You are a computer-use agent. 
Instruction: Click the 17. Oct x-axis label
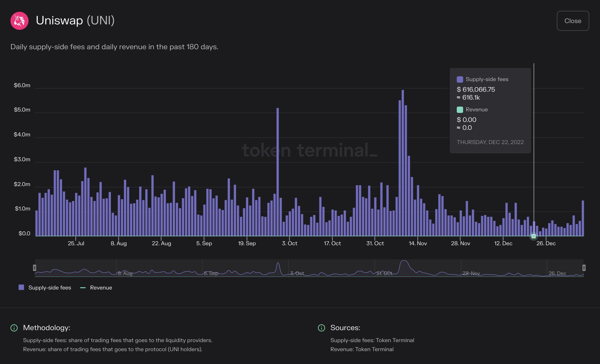point(332,243)
